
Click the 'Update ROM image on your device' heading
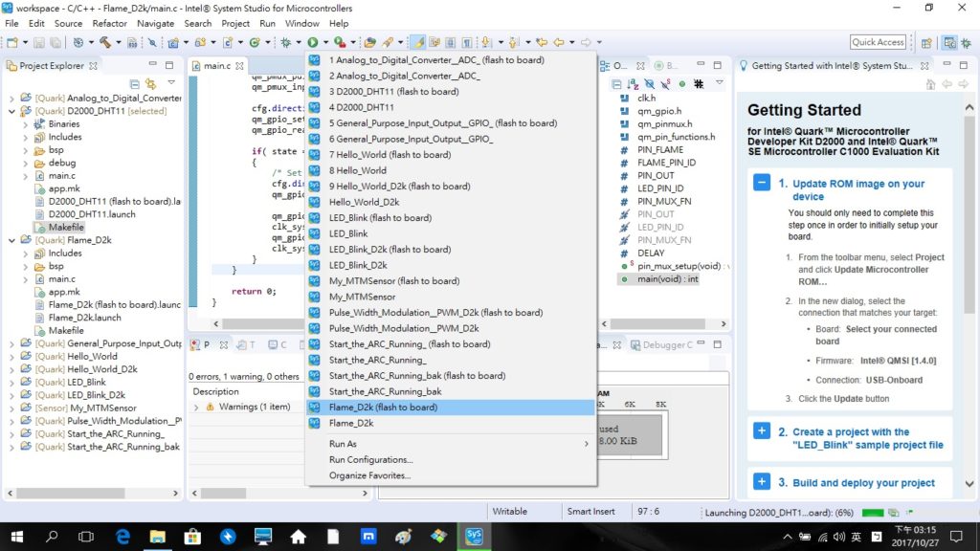coord(857,190)
